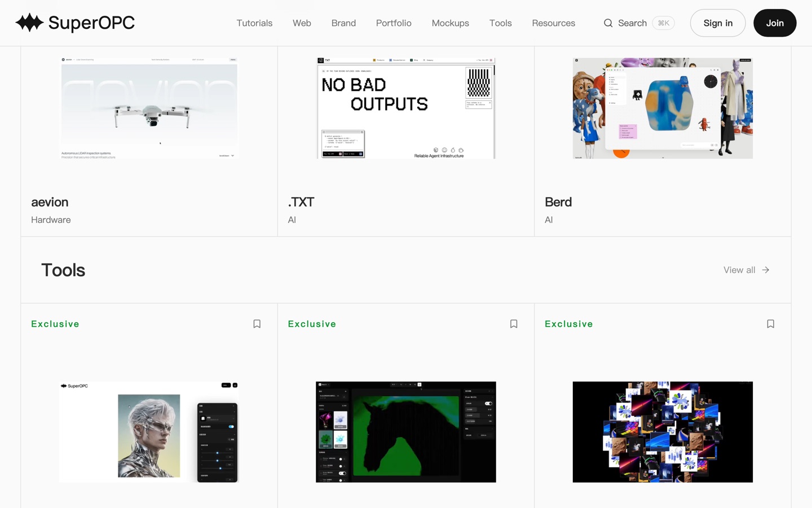Open the Tutorials menu

pos(254,23)
